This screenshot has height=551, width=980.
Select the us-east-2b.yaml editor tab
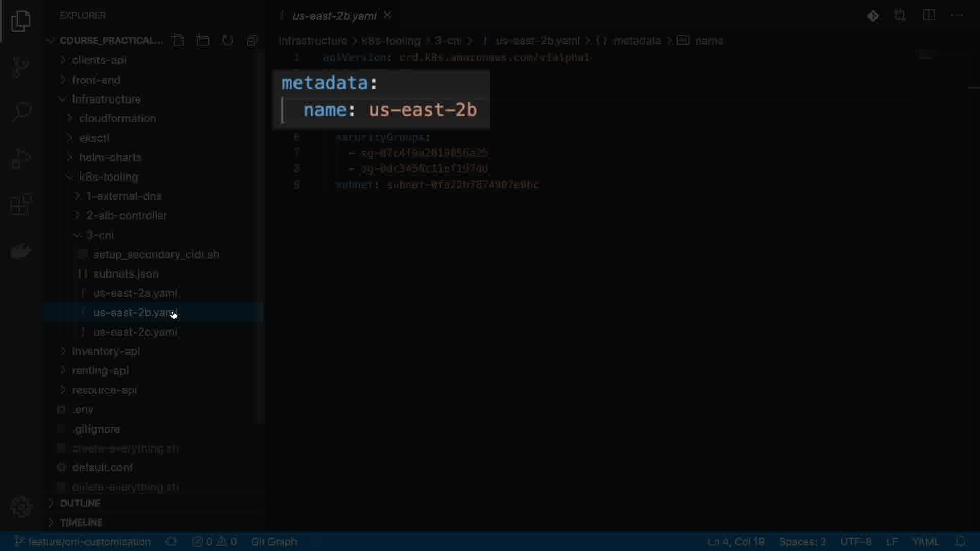click(334, 16)
